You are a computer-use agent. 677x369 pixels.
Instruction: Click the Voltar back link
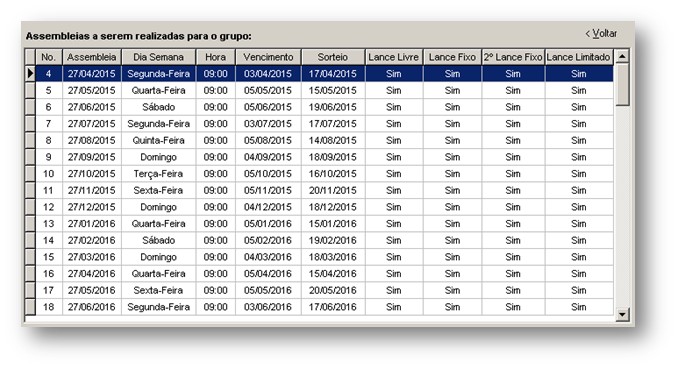pos(601,34)
